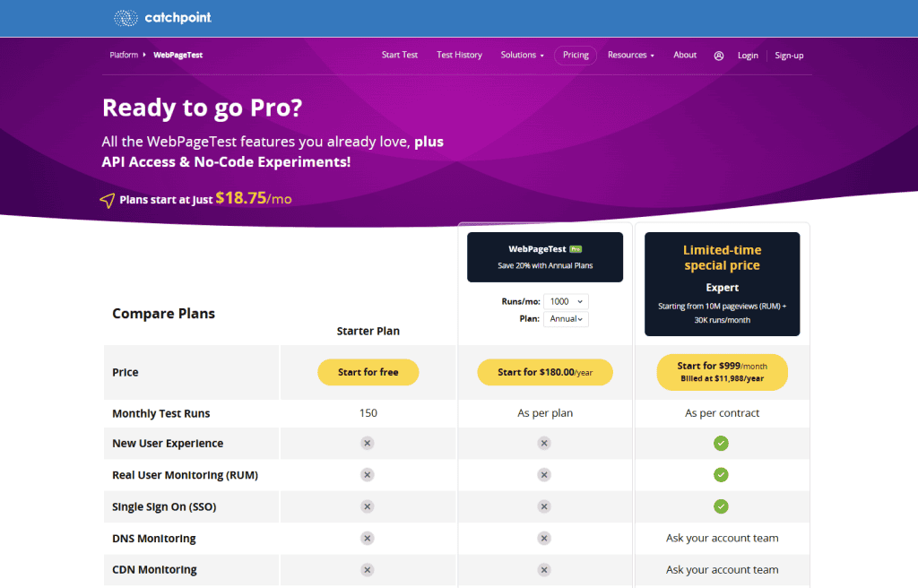Click the Login link
The height and width of the screenshot is (588, 918).
[748, 56]
